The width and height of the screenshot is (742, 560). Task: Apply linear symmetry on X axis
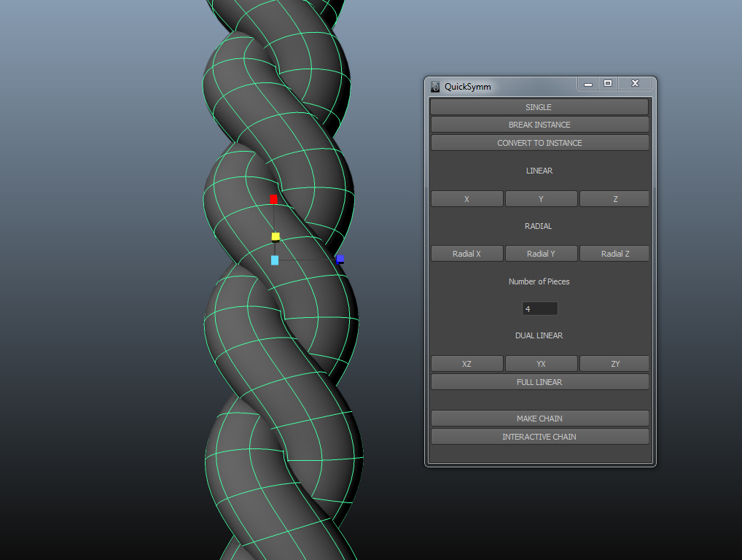[x=466, y=198]
